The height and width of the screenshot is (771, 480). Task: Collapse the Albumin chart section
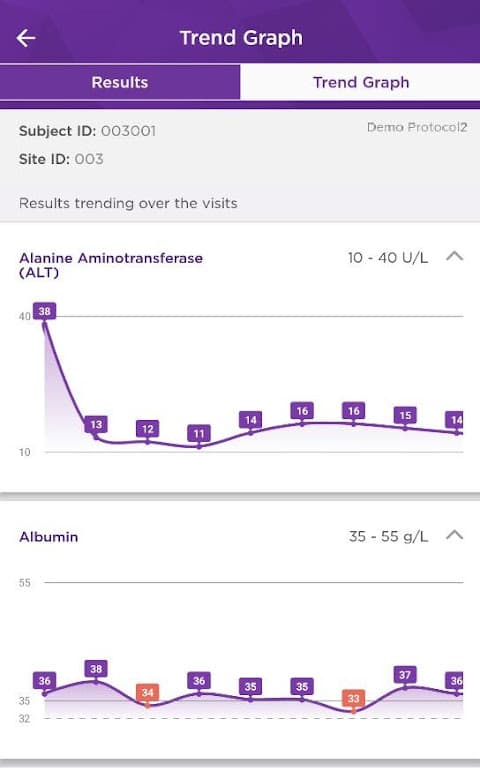[x=454, y=535]
